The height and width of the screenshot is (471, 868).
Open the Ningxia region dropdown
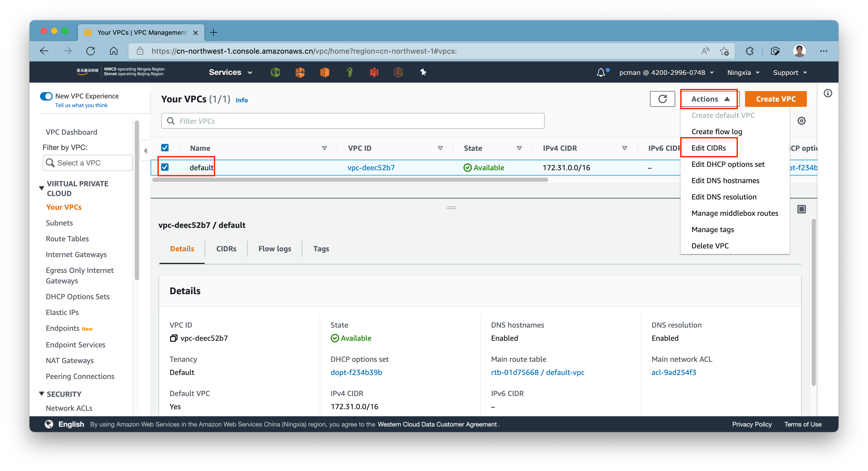tap(743, 73)
